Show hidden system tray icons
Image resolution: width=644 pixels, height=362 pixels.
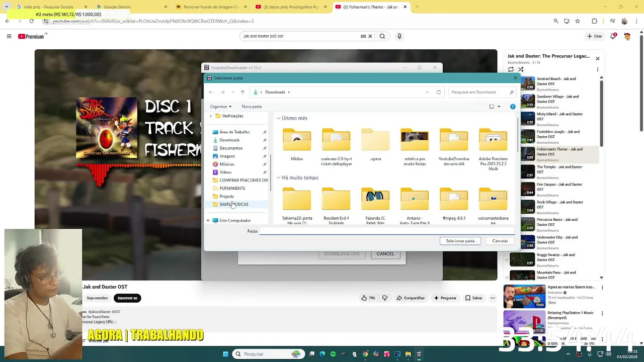click(568, 354)
